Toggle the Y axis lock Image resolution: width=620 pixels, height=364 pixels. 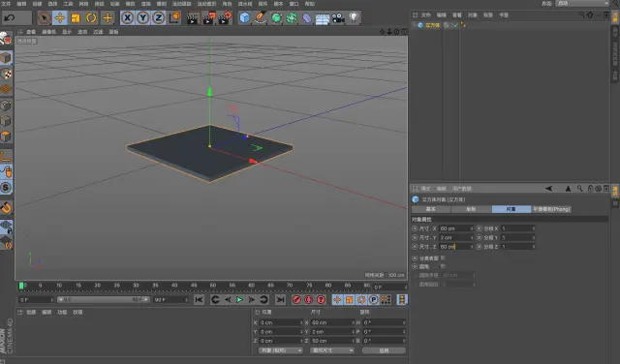tap(142, 18)
